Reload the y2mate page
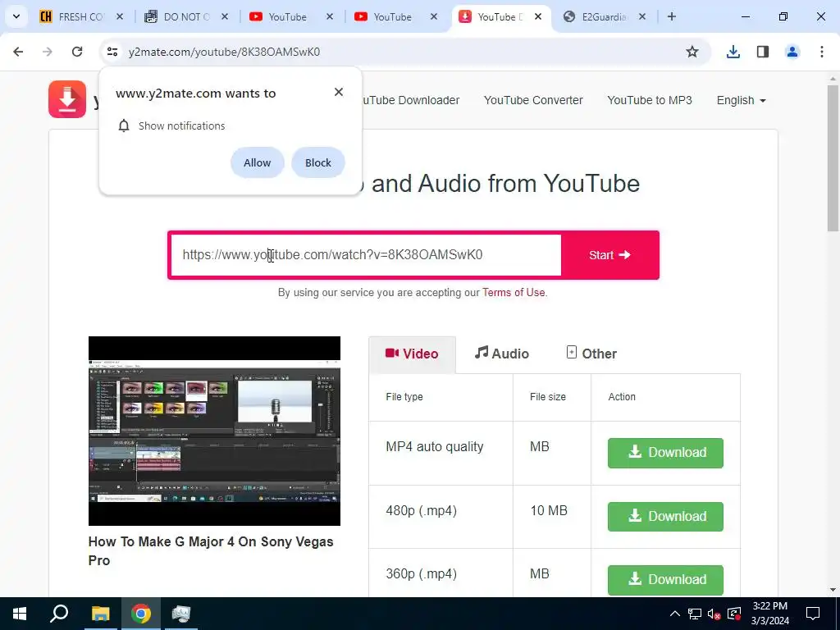The width and height of the screenshot is (840, 630). click(77, 52)
